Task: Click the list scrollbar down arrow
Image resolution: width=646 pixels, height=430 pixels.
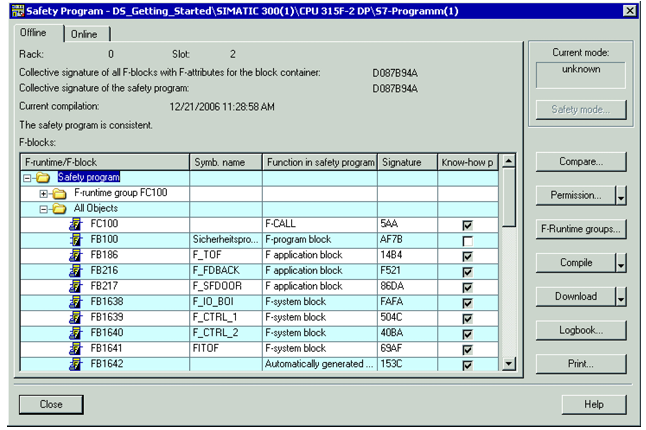Action: (509, 364)
